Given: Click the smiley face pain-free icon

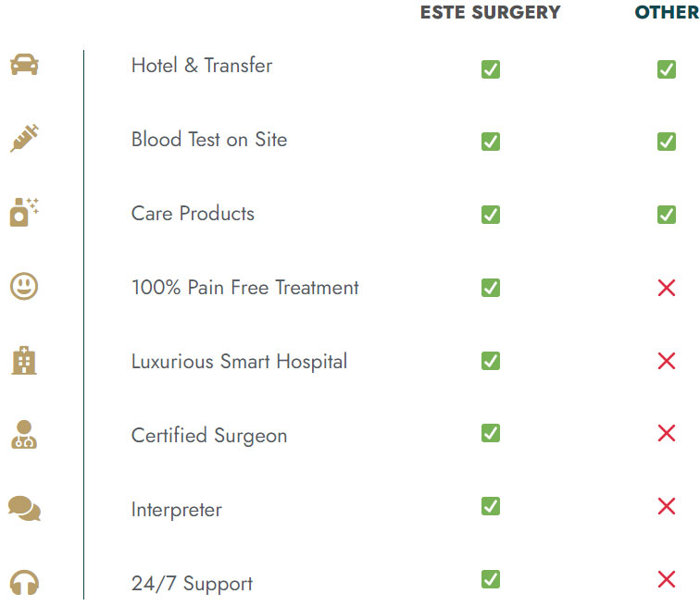Looking at the screenshot, I should [24, 286].
